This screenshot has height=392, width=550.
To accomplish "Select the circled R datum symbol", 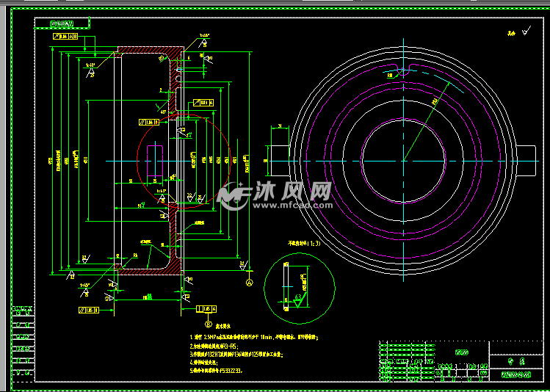I will [209, 324].
